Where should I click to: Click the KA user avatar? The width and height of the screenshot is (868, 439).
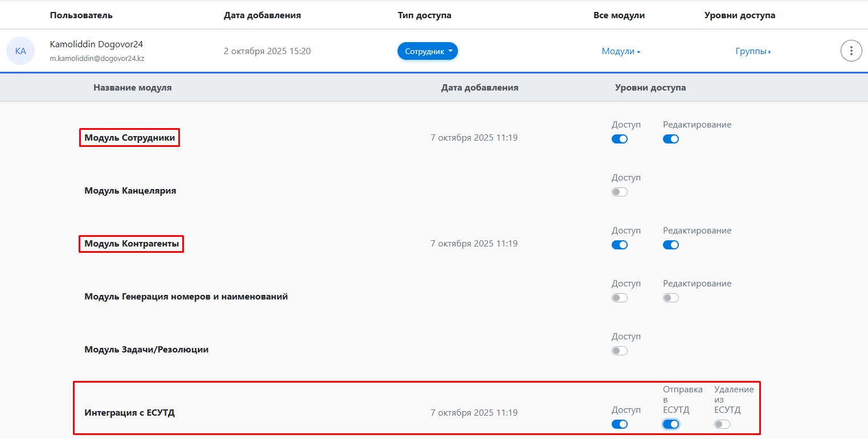coord(21,51)
